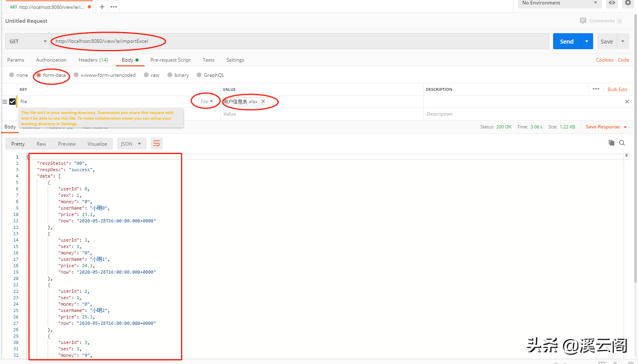Remove the attached xlsx file with its X
Viewport: 638px width, 364px height.
click(x=263, y=101)
